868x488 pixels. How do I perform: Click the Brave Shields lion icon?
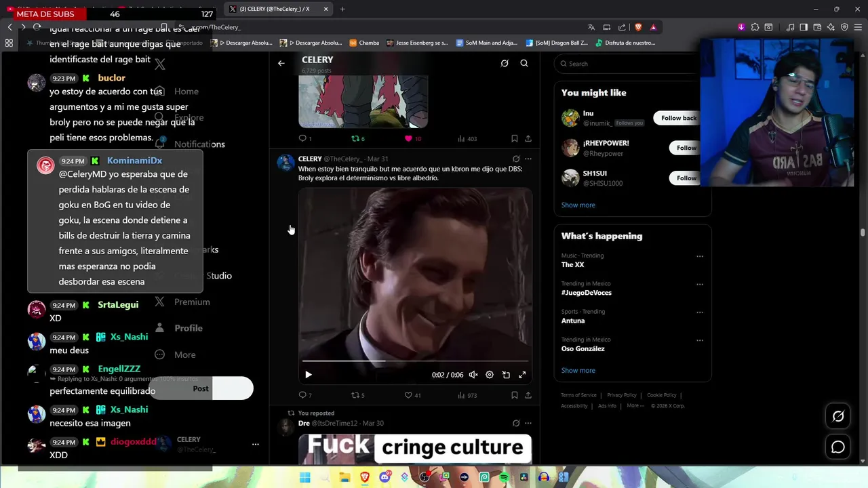[x=638, y=27]
